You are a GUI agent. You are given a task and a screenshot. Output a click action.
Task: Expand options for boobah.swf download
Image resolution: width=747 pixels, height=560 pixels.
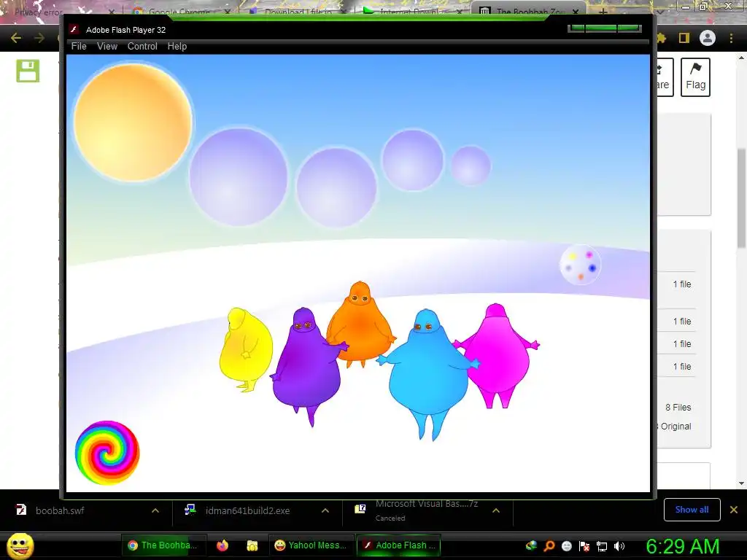155,510
